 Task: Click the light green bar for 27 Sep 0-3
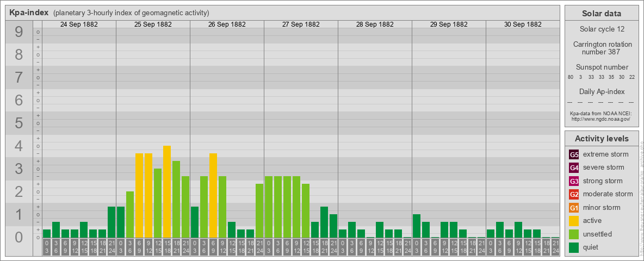coord(269,207)
